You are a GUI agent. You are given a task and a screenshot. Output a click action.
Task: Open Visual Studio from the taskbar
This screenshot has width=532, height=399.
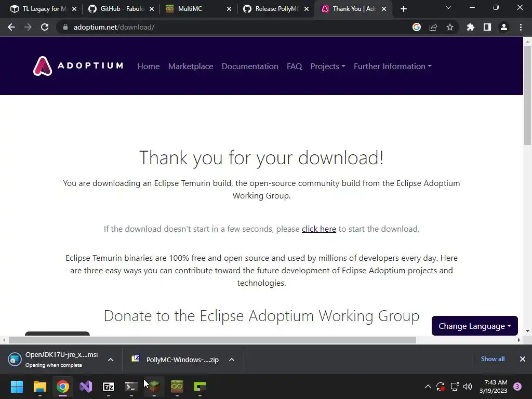point(86,387)
